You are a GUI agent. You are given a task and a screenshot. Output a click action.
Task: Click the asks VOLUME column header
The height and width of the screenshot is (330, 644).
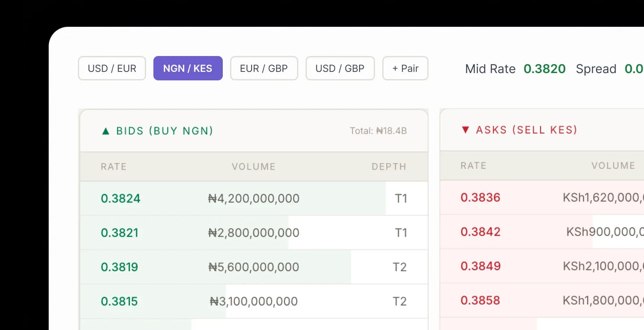(x=613, y=166)
